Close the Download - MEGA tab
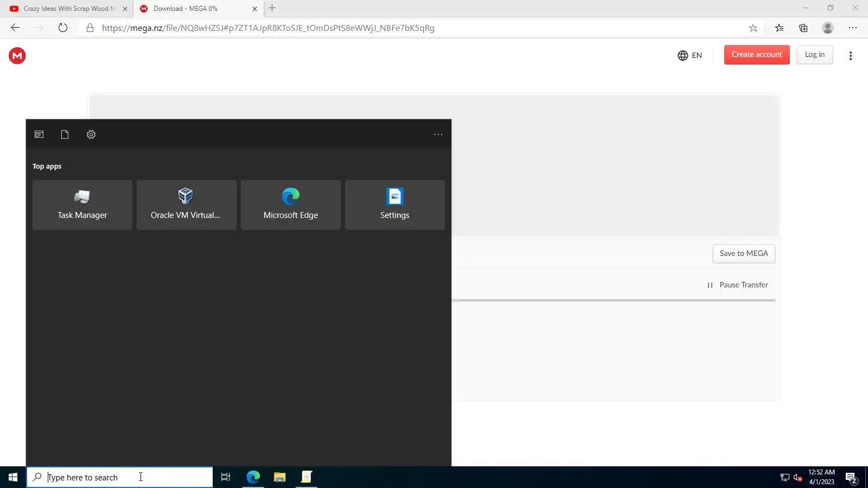The image size is (868, 488). coord(254,9)
